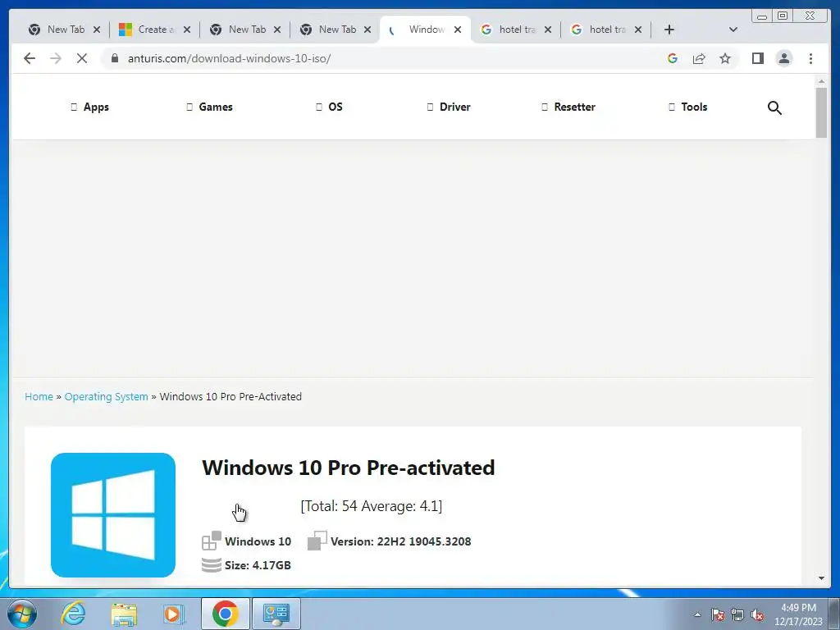The height and width of the screenshot is (630, 840).
Task: Click the Version 22H2 19045.3208 text
Action: (400, 541)
